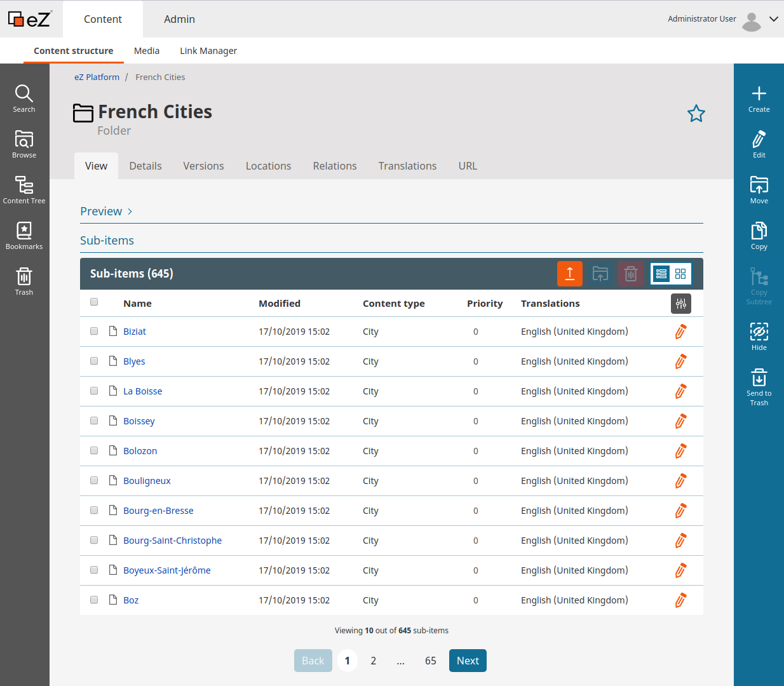The height and width of the screenshot is (686, 784).
Task: Bookmark French Cities with star icon
Action: pyautogui.click(x=696, y=114)
